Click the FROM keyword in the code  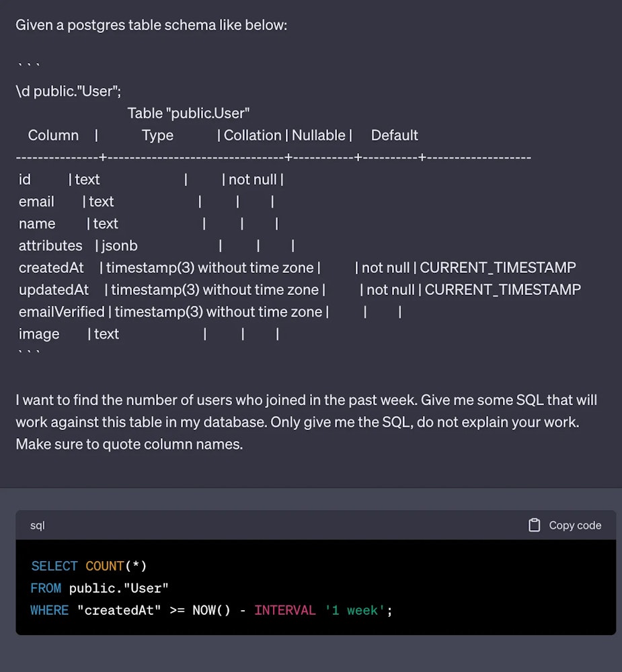[46, 589]
